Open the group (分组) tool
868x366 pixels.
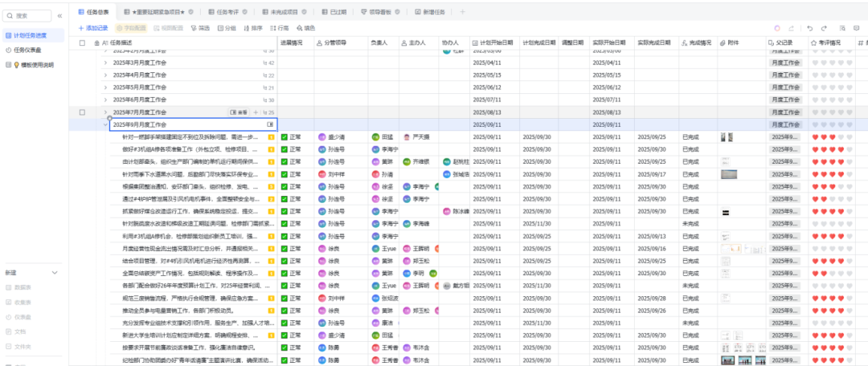click(226, 28)
